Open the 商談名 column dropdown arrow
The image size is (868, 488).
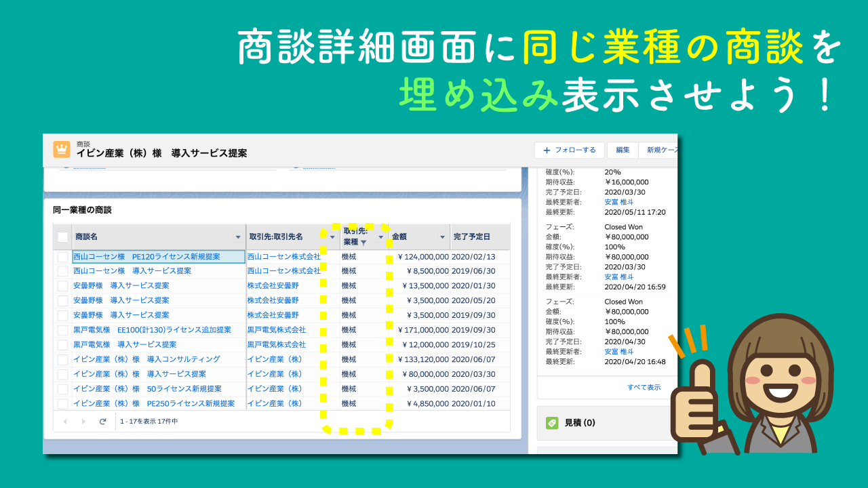pyautogui.click(x=237, y=237)
